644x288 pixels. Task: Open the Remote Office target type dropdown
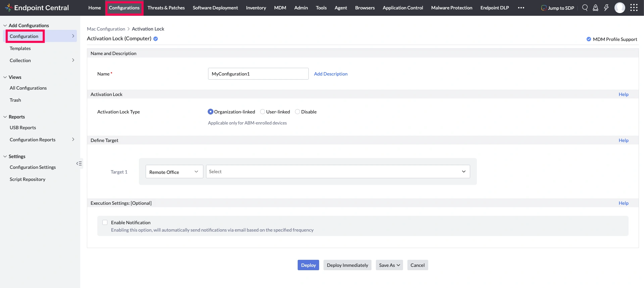(174, 172)
